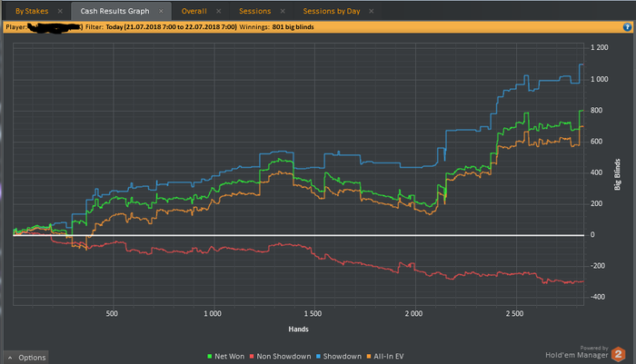The image size is (636, 364).
Task: Click the 500 hands axis label
Action: 112,313
